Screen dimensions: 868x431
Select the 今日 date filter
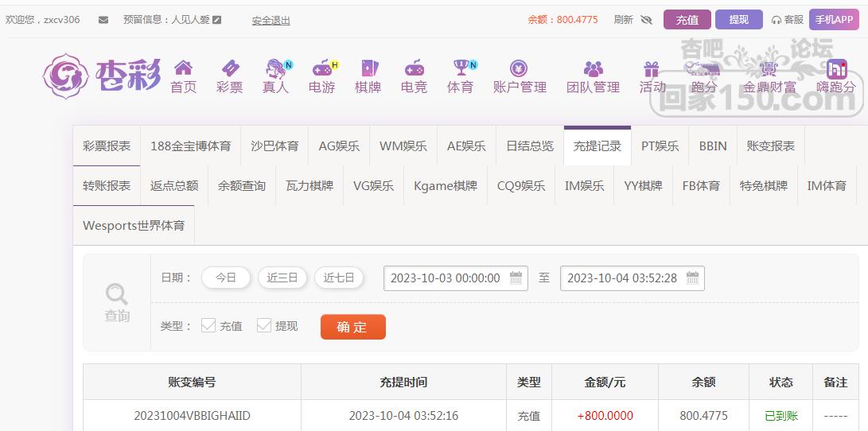tap(226, 278)
